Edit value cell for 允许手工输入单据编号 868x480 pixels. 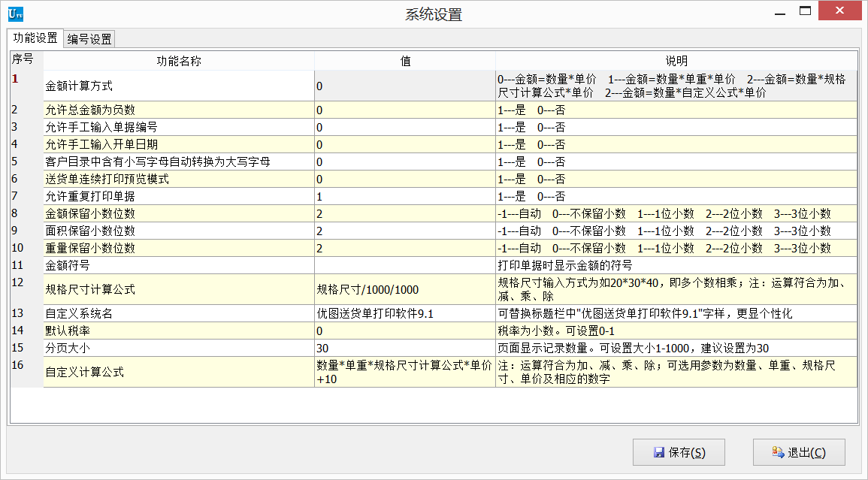click(x=405, y=128)
